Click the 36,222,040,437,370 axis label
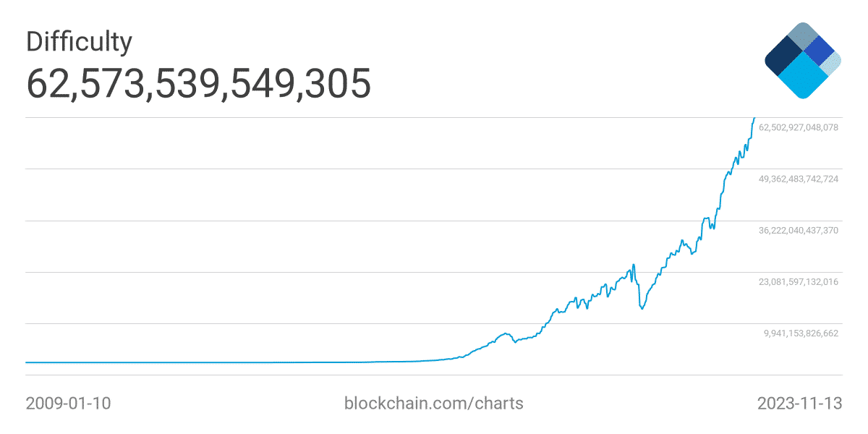 pyautogui.click(x=799, y=230)
